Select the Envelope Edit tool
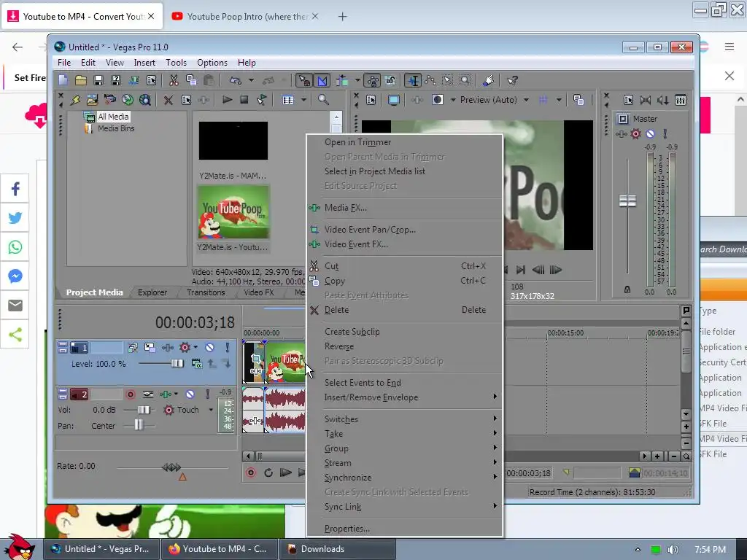The height and width of the screenshot is (560, 747). click(430, 80)
